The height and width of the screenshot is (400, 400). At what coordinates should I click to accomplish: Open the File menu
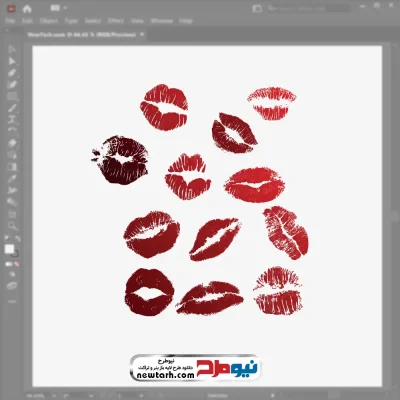(10, 21)
